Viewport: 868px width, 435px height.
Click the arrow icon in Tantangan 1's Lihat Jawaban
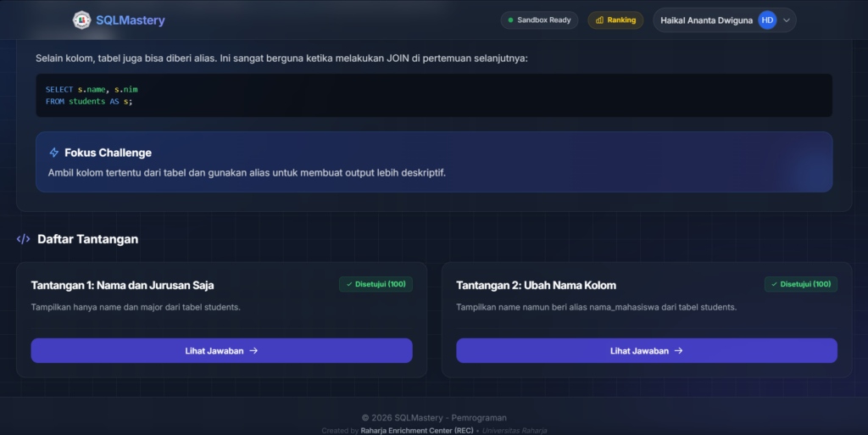tap(253, 351)
